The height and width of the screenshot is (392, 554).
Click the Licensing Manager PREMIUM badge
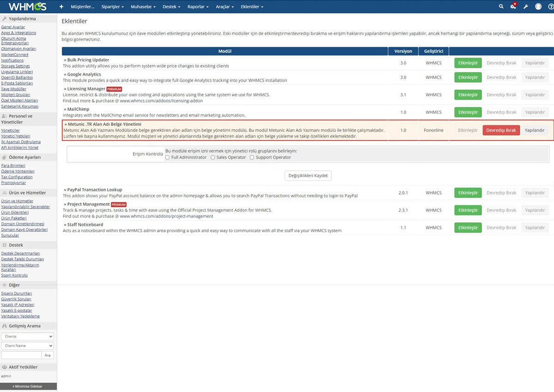point(114,89)
